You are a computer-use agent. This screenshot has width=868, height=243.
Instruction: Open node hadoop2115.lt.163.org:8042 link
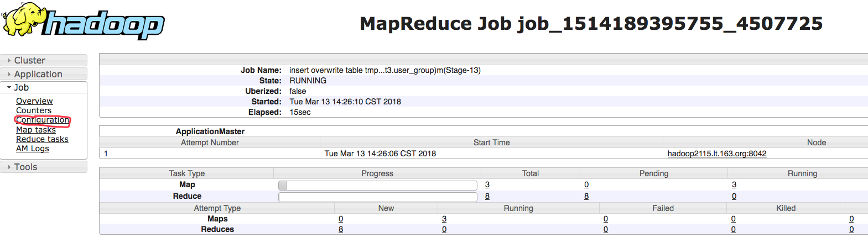717,154
